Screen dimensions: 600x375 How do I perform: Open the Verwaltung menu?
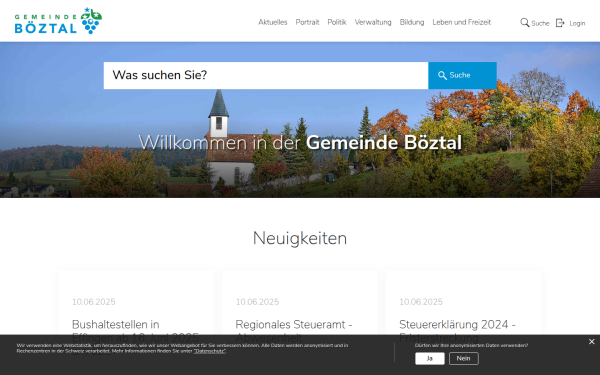point(373,22)
